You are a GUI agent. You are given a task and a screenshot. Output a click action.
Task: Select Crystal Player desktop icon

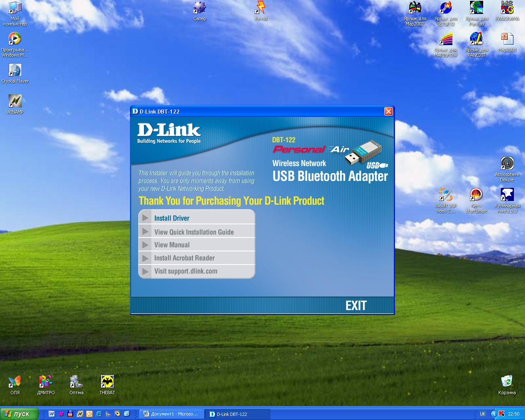15,73
